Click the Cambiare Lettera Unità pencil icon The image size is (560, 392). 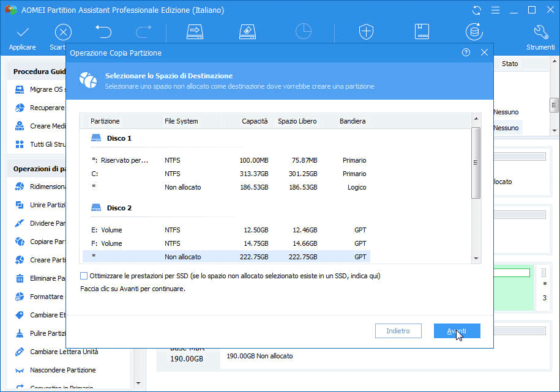[20, 352]
